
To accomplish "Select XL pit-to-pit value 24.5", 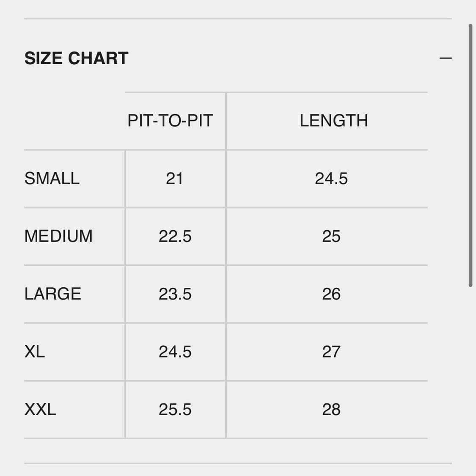I will (x=175, y=352).
